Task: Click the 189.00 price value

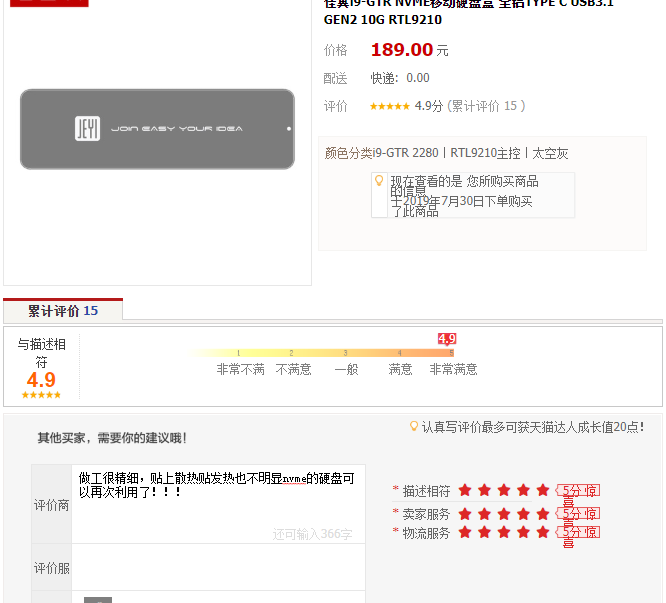Action: pos(402,50)
